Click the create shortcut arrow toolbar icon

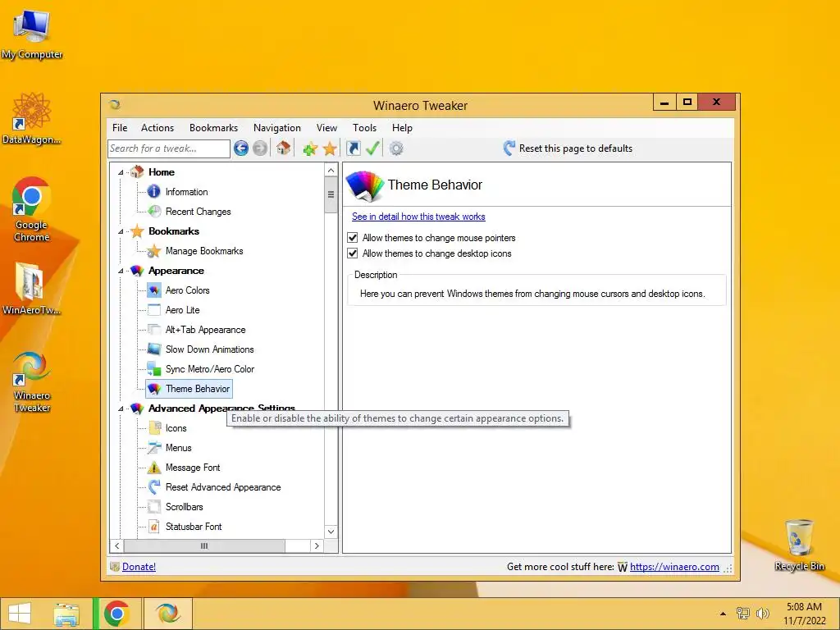[x=354, y=148]
